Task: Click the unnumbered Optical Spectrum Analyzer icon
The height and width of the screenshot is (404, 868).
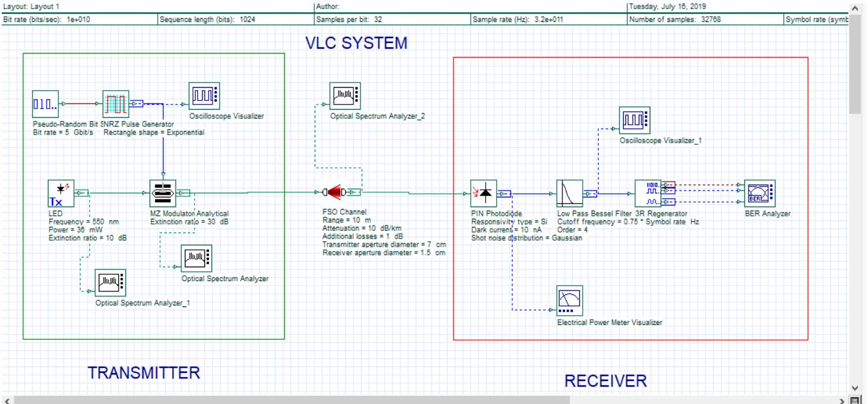Action: [196, 259]
